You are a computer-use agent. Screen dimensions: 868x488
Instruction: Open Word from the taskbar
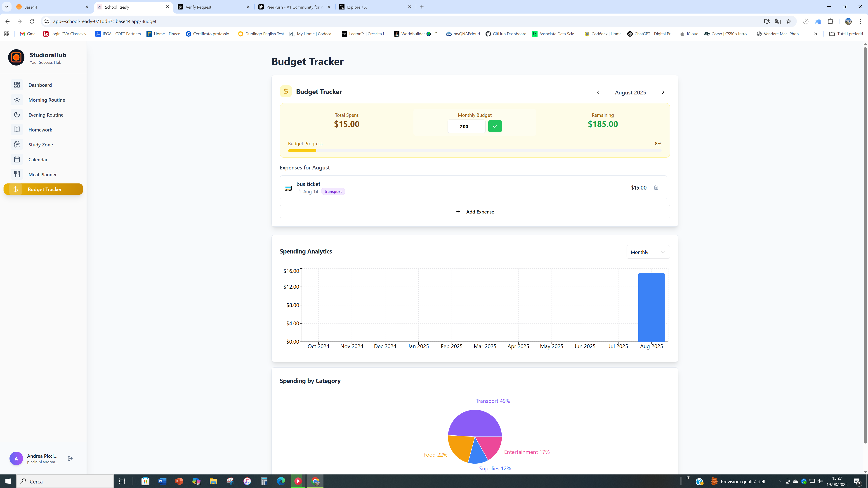pos(163,481)
